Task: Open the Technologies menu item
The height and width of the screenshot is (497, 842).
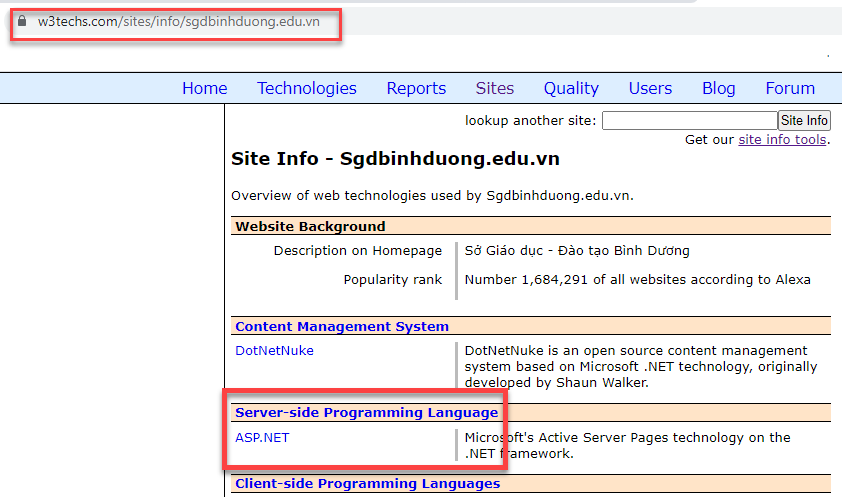Action: point(307,88)
